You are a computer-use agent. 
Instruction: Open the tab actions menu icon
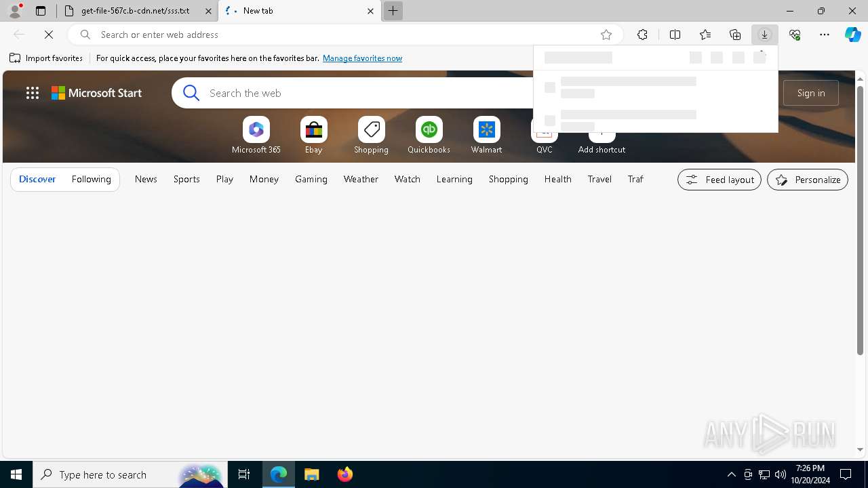pyautogui.click(x=41, y=11)
